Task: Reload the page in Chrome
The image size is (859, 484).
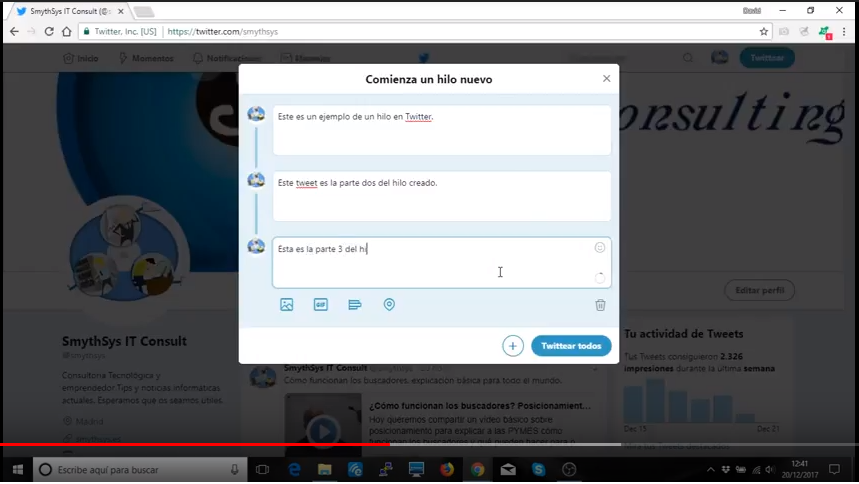Action: 47,32
